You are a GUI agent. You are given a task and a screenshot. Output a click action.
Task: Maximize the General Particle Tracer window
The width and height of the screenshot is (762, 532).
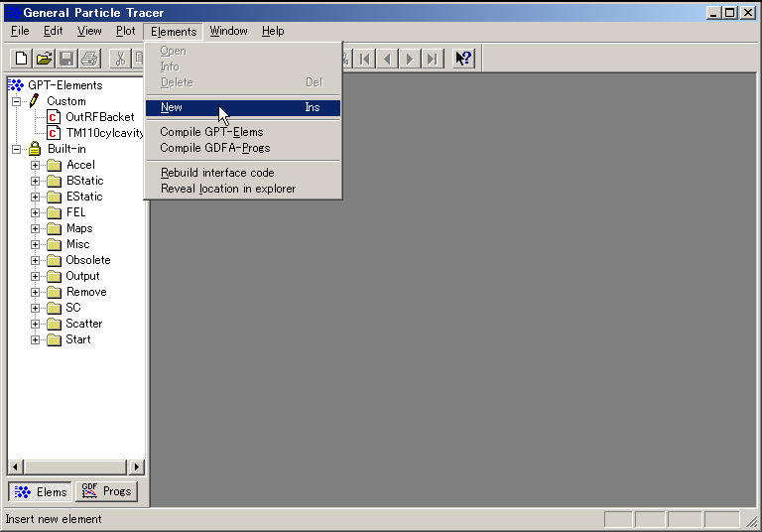coord(730,13)
